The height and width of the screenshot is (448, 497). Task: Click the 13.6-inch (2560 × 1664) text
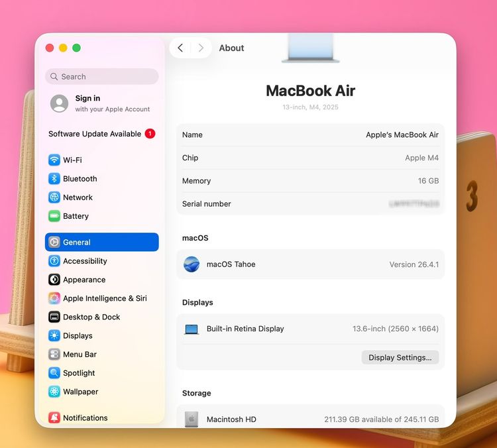click(396, 329)
